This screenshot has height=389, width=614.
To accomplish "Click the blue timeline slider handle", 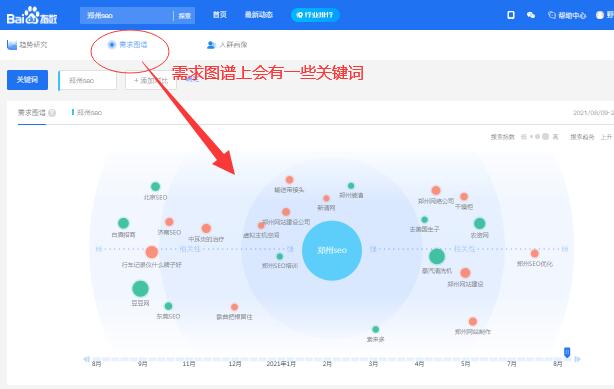I will (x=567, y=352).
